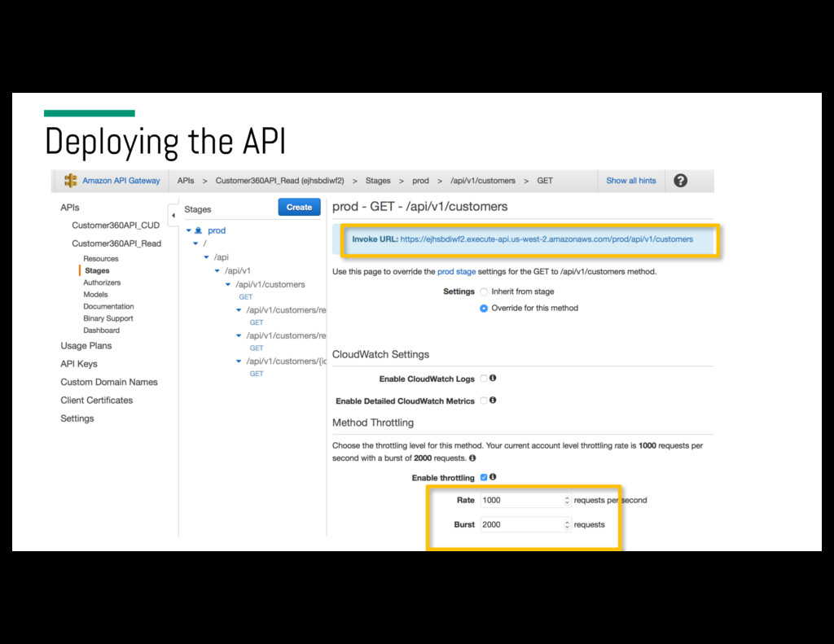Collapse the root slash tree node
834x644 pixels.
point(195,243)
